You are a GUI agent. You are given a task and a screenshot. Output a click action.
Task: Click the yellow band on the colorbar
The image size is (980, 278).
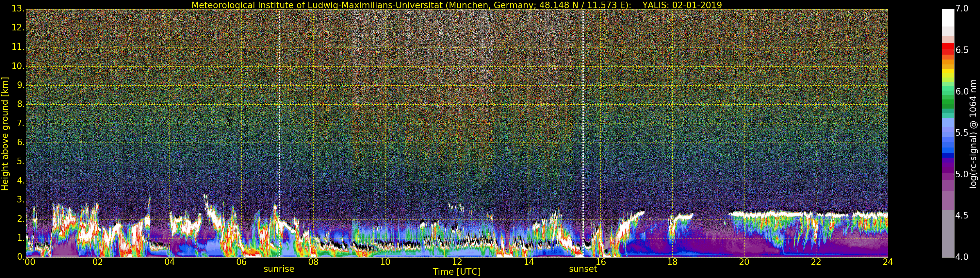[x=948, y=72]
